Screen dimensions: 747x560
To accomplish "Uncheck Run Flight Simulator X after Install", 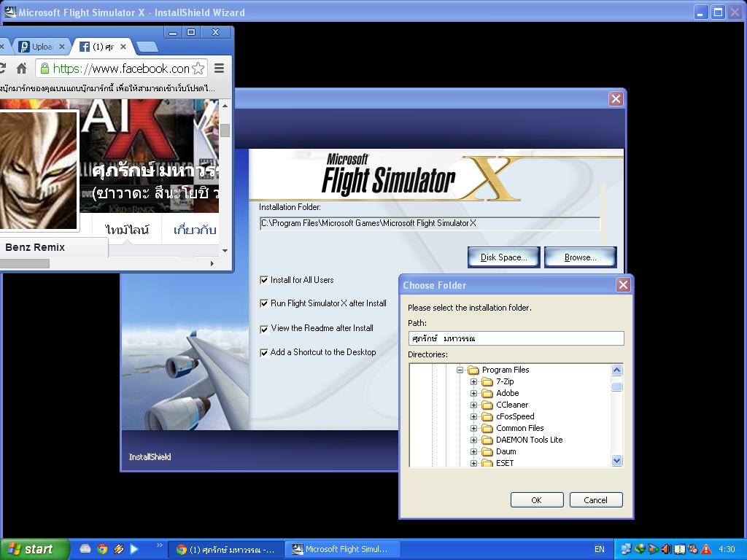I will tap(264, 303).
